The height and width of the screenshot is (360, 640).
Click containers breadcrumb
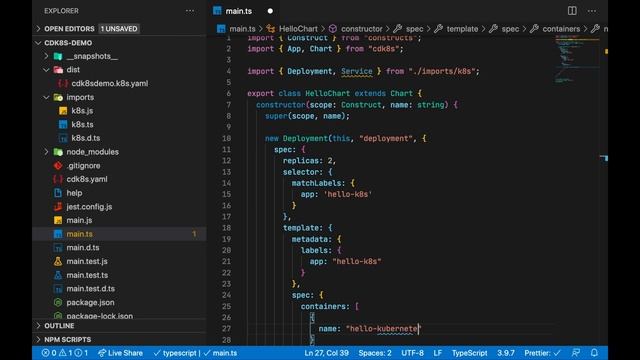pos(561,29)
